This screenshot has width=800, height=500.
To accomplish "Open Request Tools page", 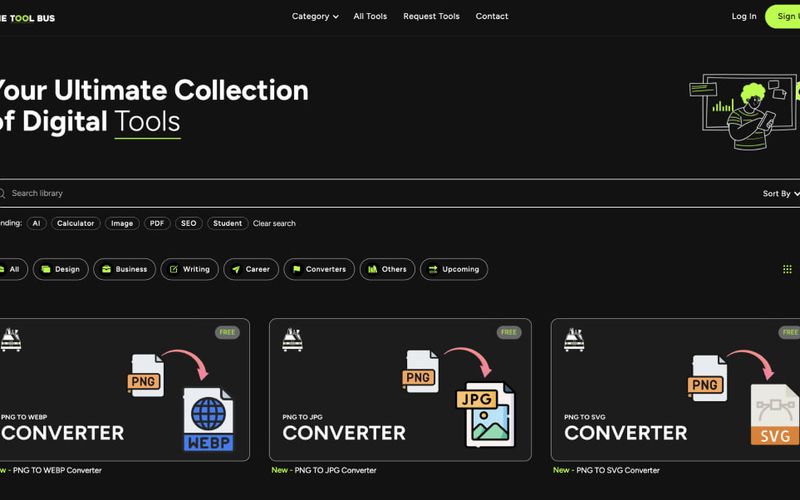I will click(x=431, y=16).
